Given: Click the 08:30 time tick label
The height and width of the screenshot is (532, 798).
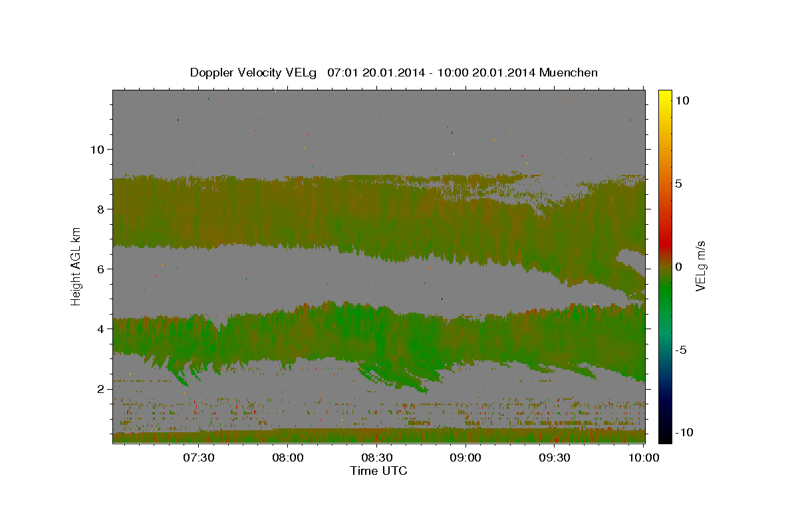Looking at the screenshot, I should (376, 458).
